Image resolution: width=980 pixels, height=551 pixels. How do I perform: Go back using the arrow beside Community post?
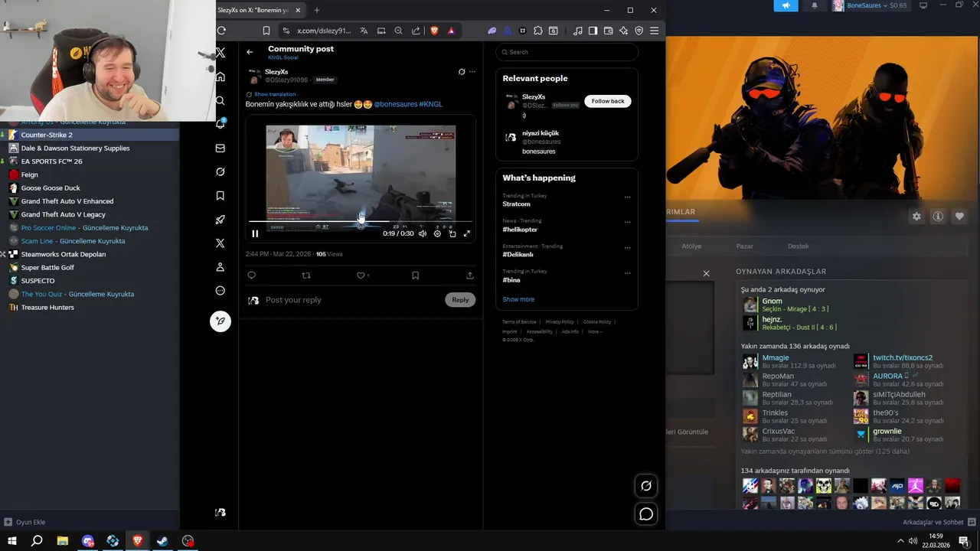tap(250, 52)
